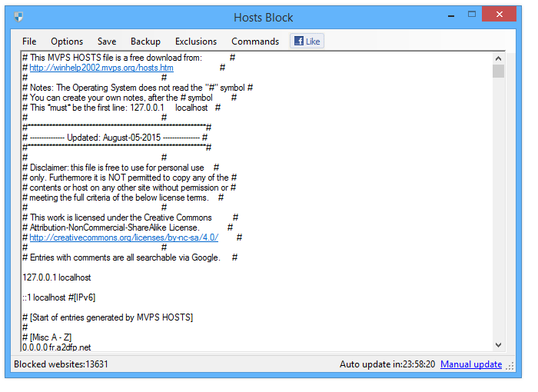The height and width of the screenshot is (392, 538).
Task: Click 'Start of entries generated by MVPS HOSTS' line
Action: (108, 317)
